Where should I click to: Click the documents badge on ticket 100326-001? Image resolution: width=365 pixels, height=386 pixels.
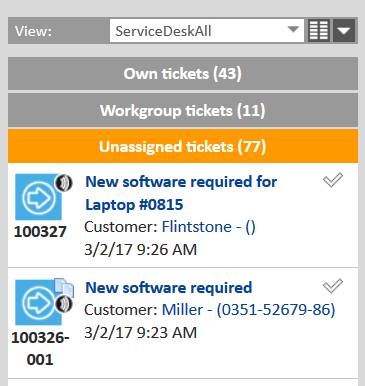(x=64, y=287)
